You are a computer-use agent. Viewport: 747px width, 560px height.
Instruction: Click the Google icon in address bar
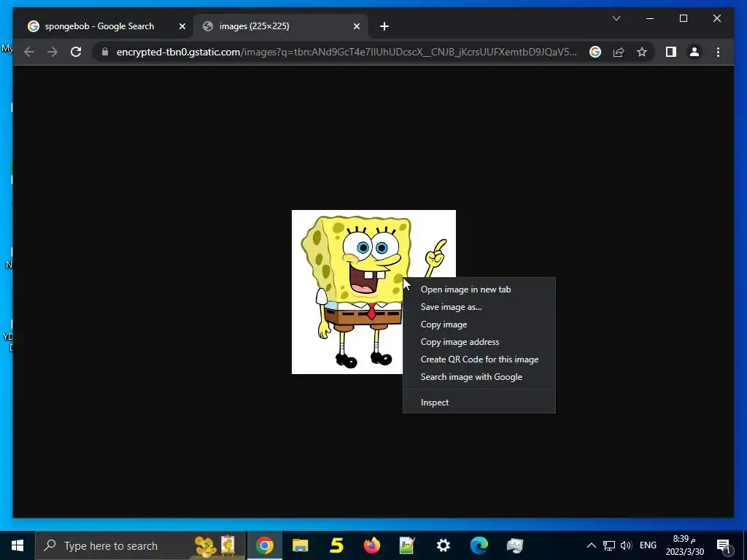coord(595,52)
